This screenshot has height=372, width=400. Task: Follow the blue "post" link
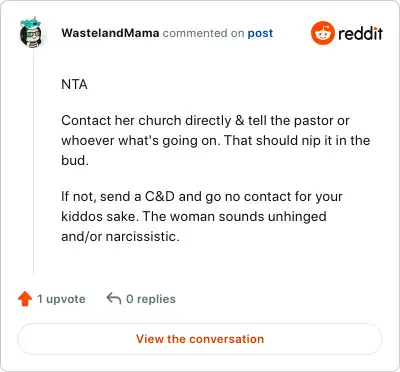coord(260,33)
